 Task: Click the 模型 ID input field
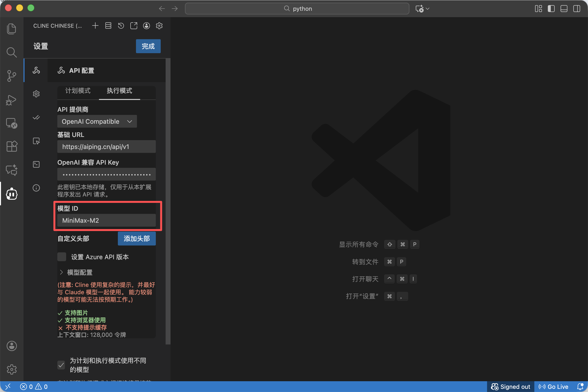(106, 220)
